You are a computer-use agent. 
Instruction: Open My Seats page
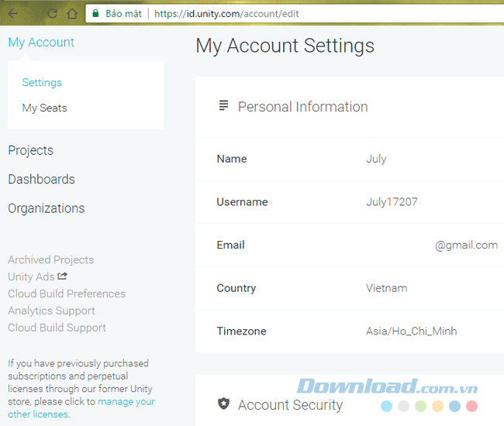(44, 108)
